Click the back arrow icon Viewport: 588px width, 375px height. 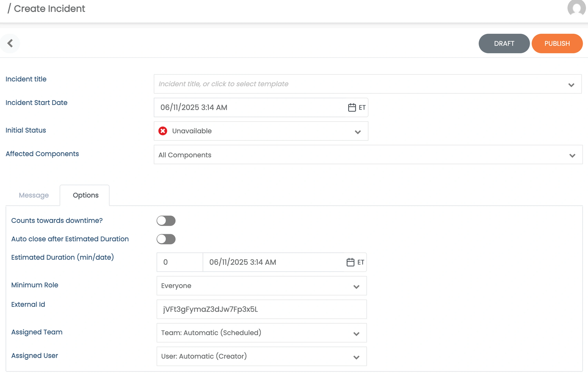[x=10, y=43]
